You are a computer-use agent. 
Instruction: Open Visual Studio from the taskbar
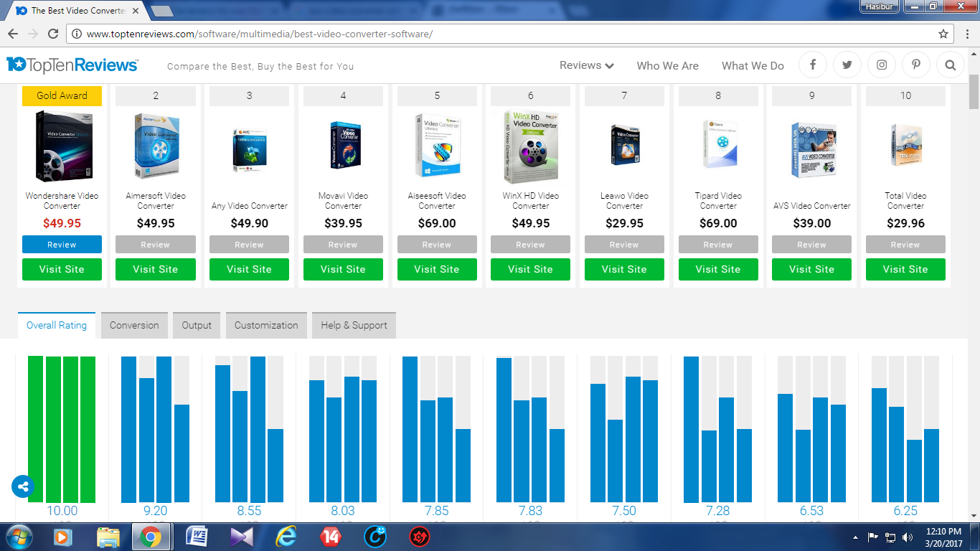tap(241, 537)
